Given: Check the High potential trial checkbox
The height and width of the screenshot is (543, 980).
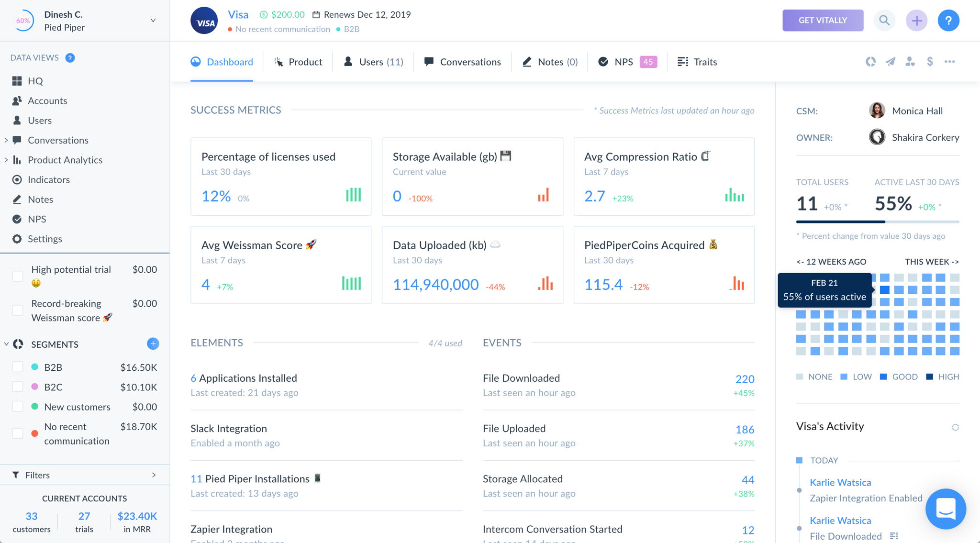Looking at the screenshot, I should tap(18, 276).
